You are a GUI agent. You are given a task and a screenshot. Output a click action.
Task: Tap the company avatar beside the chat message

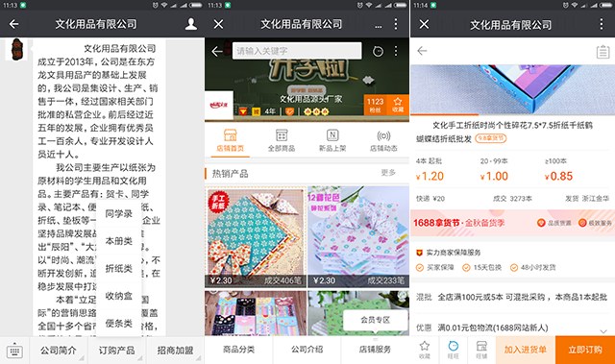16,49
